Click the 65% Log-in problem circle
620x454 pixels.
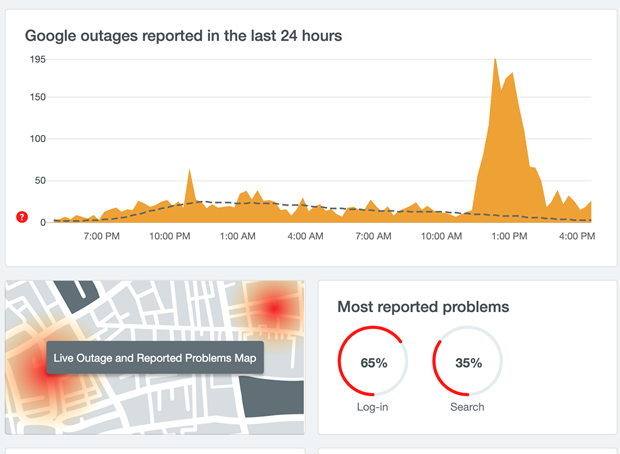[373, 361]
